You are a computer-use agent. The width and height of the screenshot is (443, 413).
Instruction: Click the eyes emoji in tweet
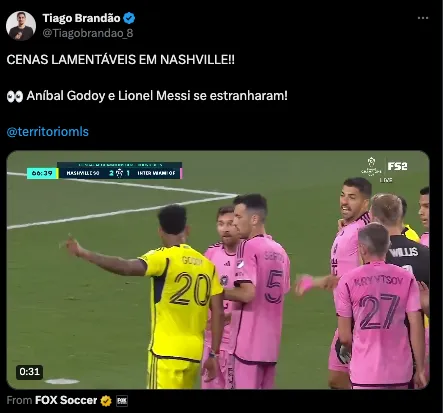15,96
